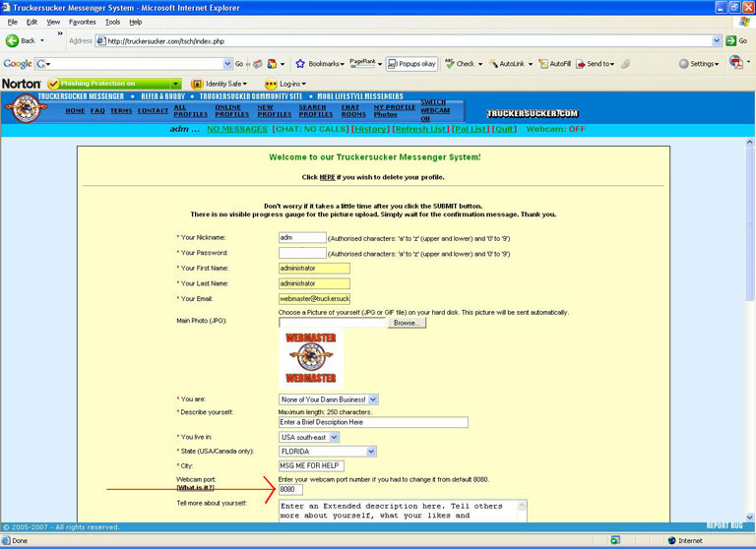Click the Back navigation arrow icon
This screenshot has width=756, height=549.
click(12, 41)
